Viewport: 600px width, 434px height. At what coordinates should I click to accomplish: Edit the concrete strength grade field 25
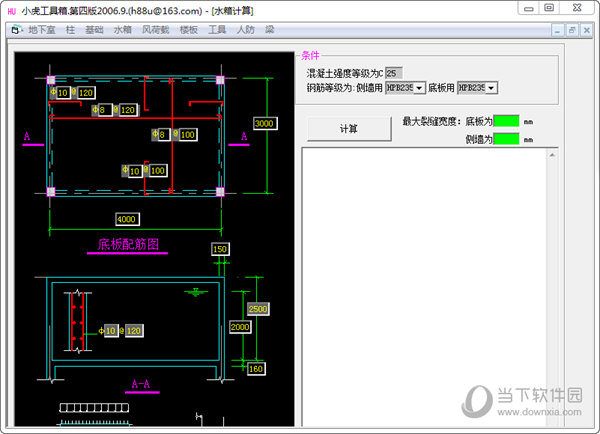(393, 73)
